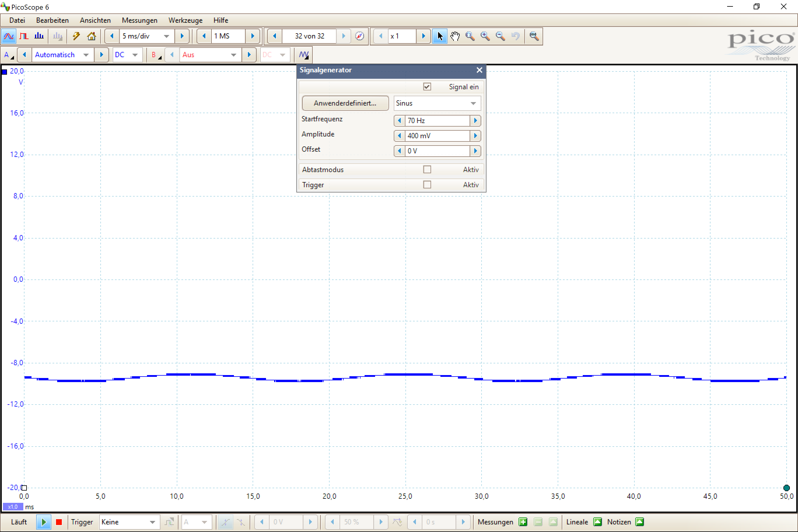Enable Trigger Aktiv checkbox in Signalgenerator
Screen dimensions: 798x532
[427, 185]
